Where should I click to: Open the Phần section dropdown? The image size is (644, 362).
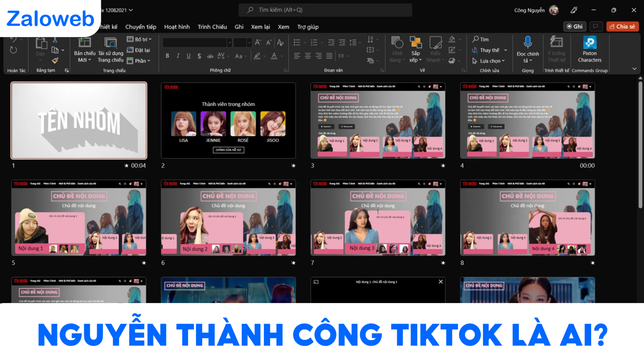[x=139, y=61]
